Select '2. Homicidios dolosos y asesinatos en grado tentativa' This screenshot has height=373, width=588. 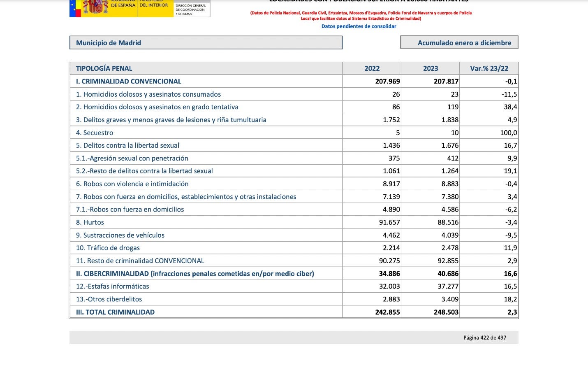pyautogui.click(x=157, y=107)
